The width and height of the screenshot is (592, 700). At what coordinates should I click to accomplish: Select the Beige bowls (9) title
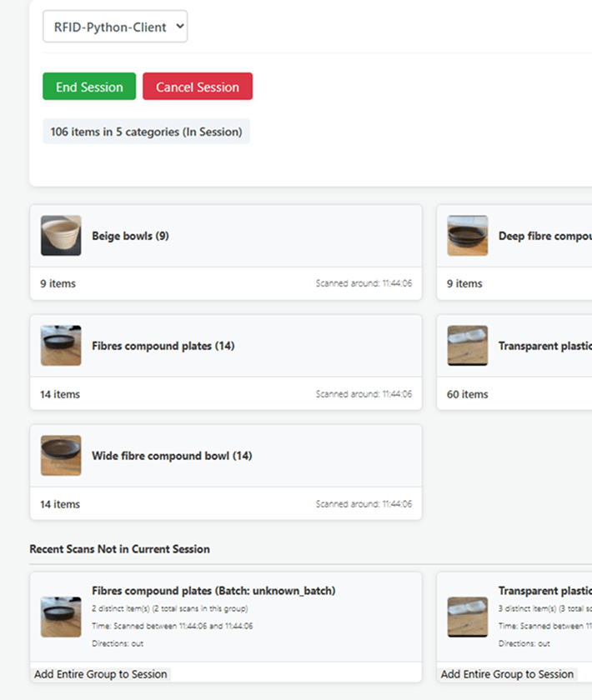click(130, 236)
